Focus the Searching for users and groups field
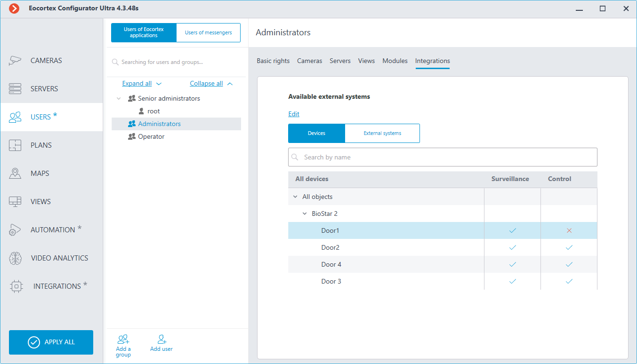The width and height of the screenshot is (637, 364). point(176,62)
